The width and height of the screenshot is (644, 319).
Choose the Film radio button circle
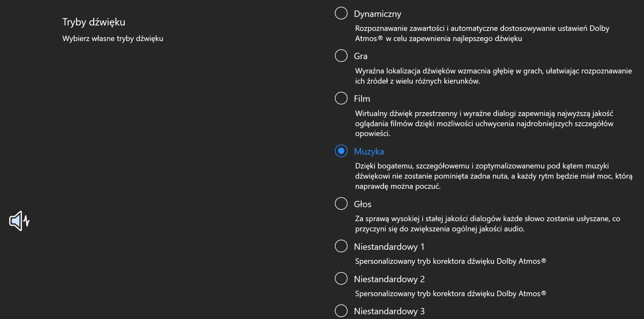[x=341, y=98]
